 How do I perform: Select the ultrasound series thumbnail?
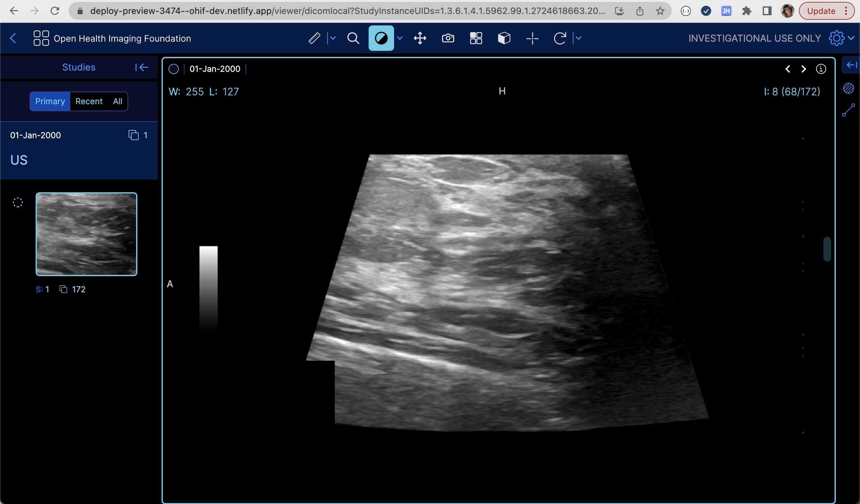(86, 234)
